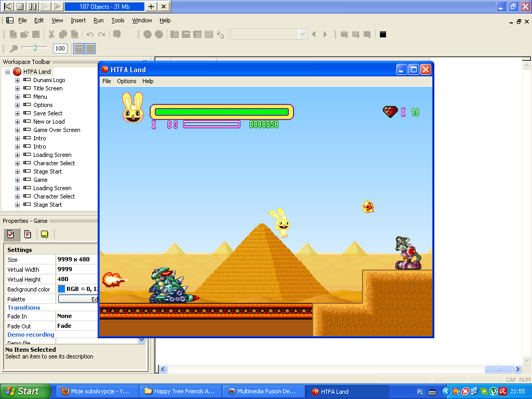532x399 pixels.
Task: Click the Open file toolbar icon
Action: click(24, 34)
